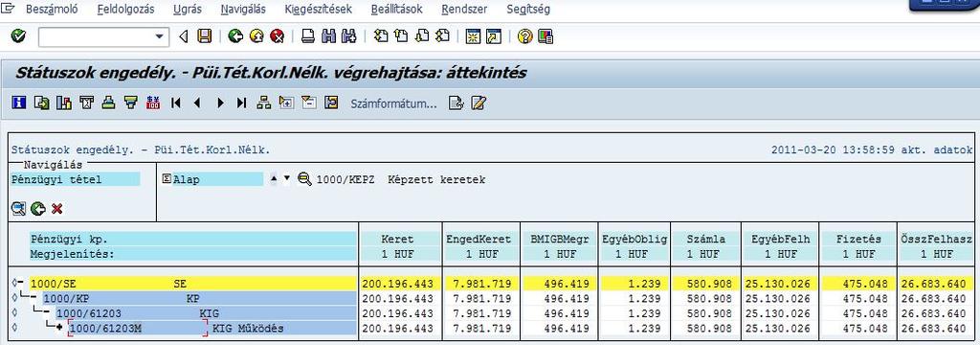
Task: Create new session icon
Action: point(473,37)
